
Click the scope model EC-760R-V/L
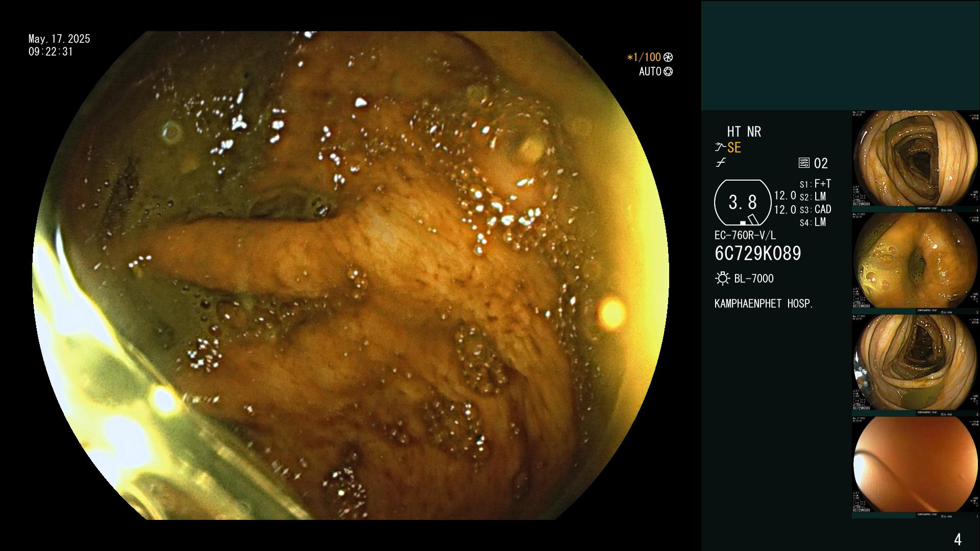745,235
